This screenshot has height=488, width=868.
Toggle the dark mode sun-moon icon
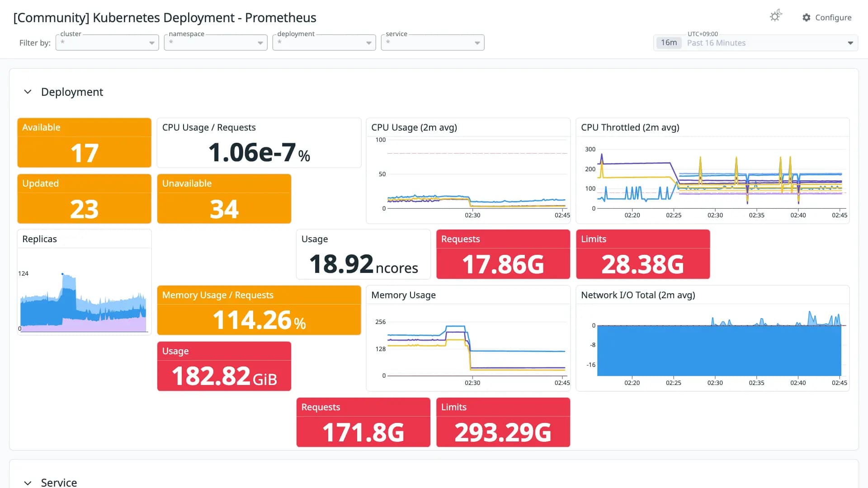click(776, 16)
